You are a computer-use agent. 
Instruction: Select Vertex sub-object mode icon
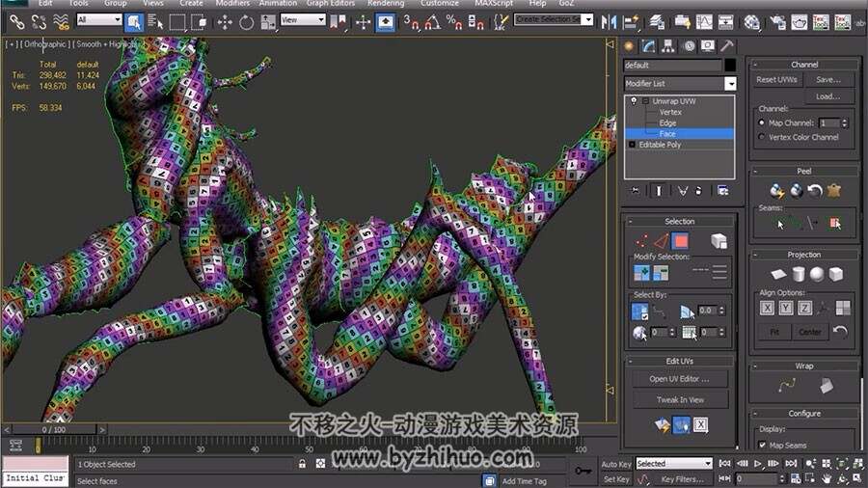(641, 241)
